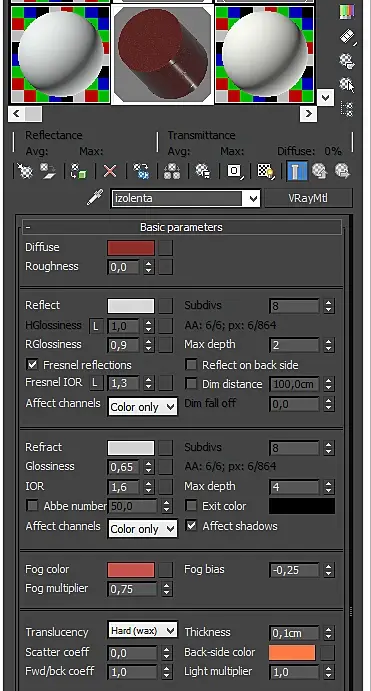This screenshot has height=691, width=371.
Task: Click Make Unique material icon
Action: 171,171
